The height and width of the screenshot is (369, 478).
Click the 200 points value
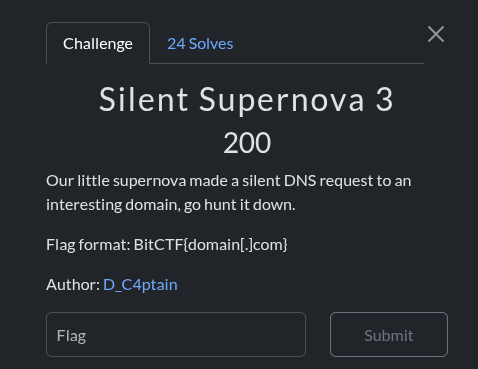247,143
